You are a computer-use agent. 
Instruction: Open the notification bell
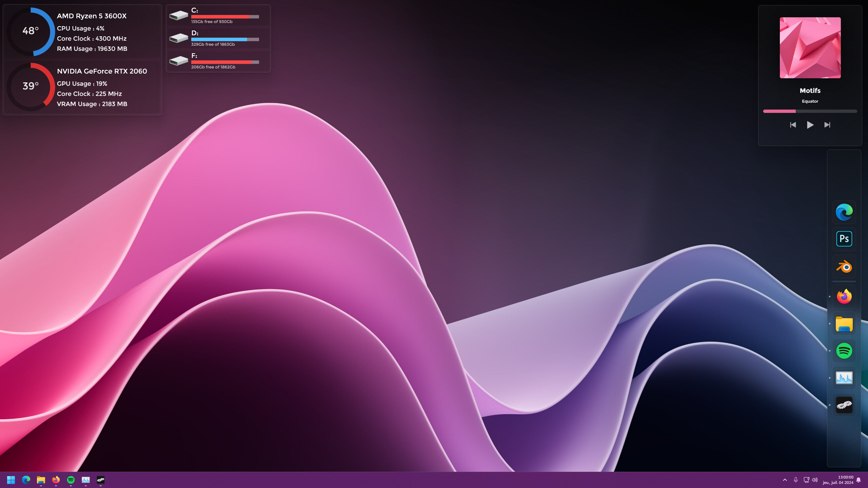click(858, 480)
